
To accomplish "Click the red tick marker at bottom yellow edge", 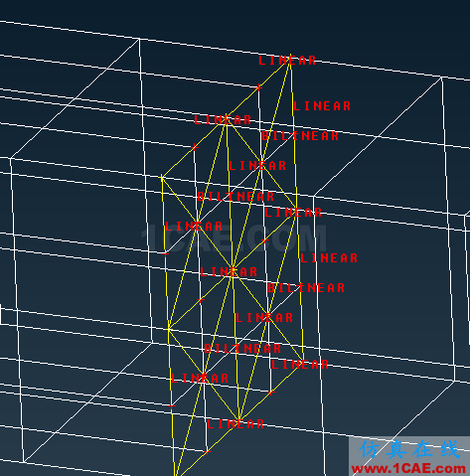I will click(207, 452).
